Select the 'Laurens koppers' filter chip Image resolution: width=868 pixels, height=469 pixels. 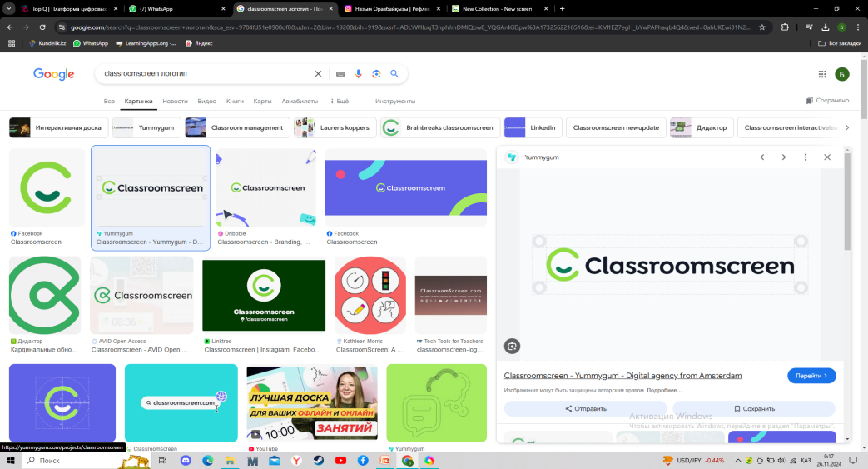(x=335, y=127)
